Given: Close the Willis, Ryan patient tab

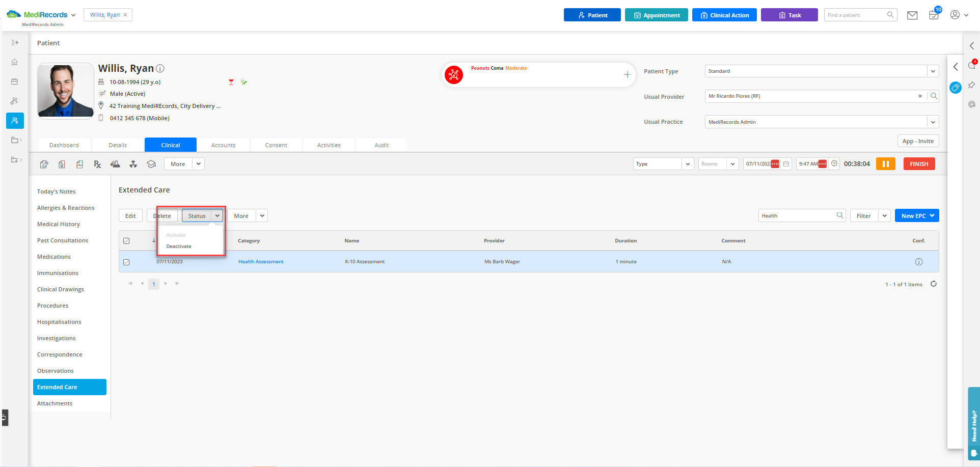Looking at the screenshot, I should [x=125, y=15].
